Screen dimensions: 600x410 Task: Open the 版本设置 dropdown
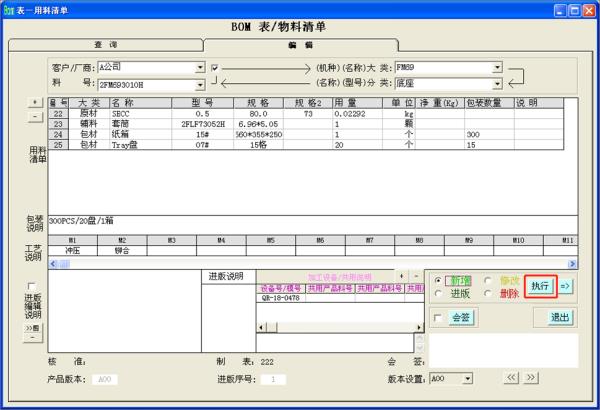(x=469, y=379)
